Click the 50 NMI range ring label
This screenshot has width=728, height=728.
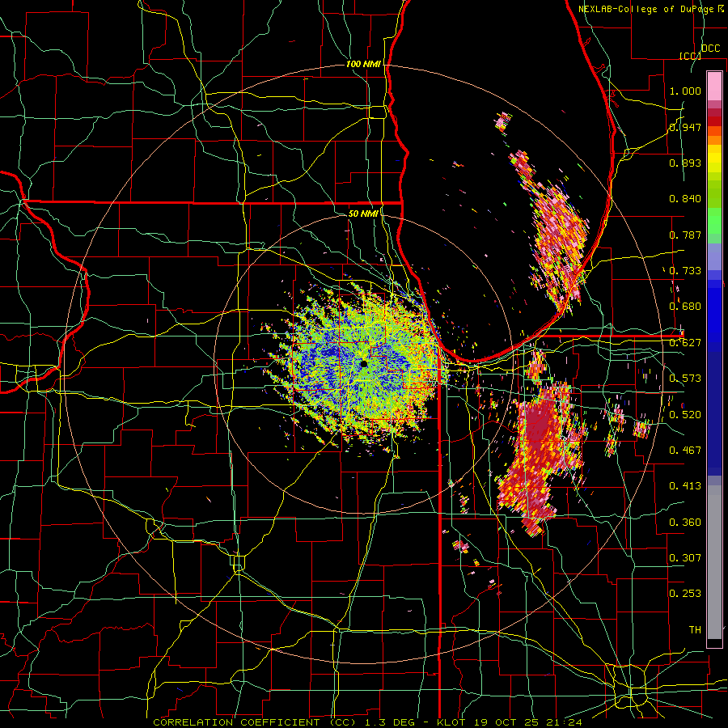tap(363, 214)
